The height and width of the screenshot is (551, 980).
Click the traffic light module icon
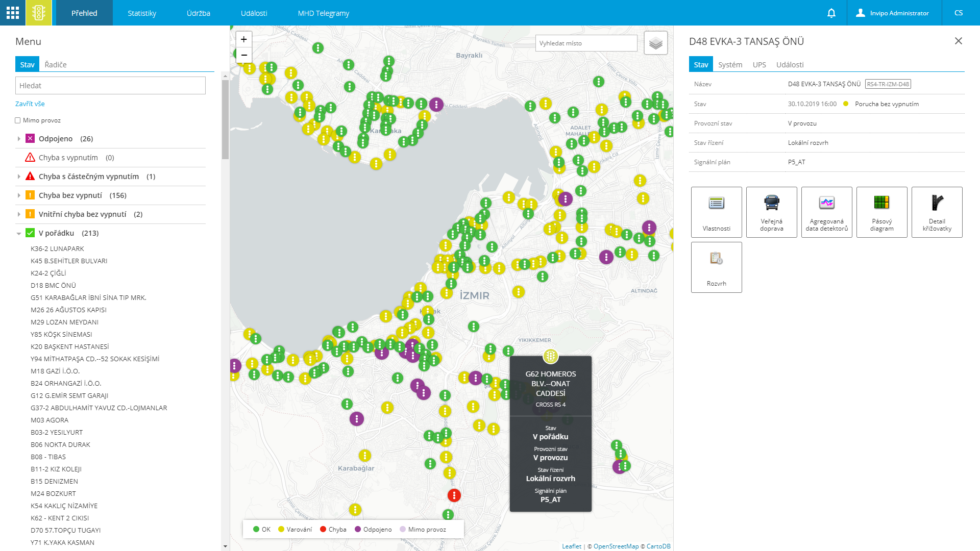(39, 13)
